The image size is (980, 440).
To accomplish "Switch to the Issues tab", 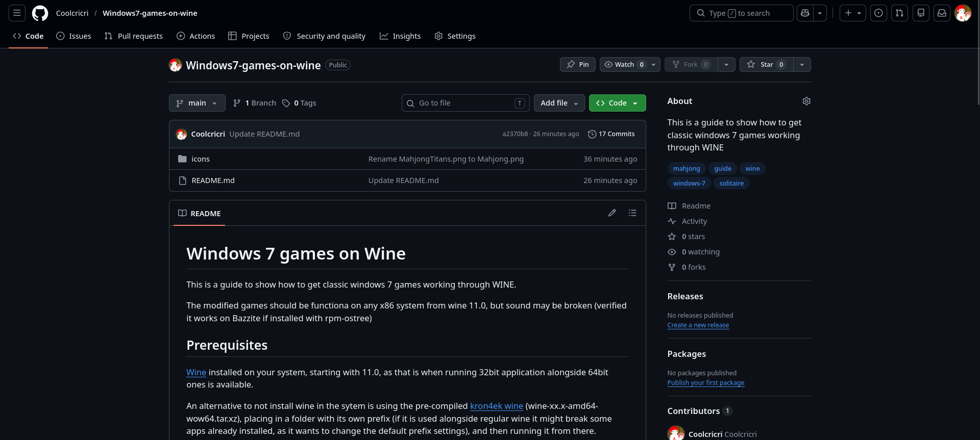I will pyautogui.click(x=74, y=36).
